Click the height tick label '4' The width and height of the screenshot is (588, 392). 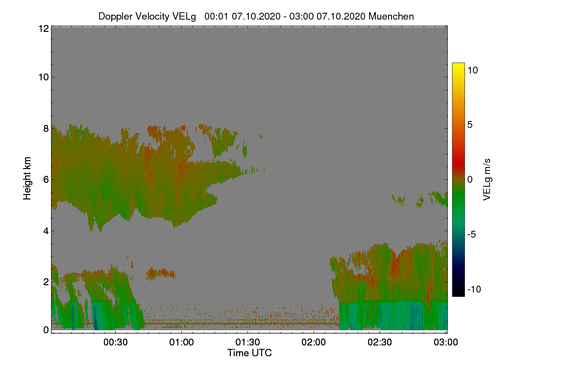click(x=45, y=231)
